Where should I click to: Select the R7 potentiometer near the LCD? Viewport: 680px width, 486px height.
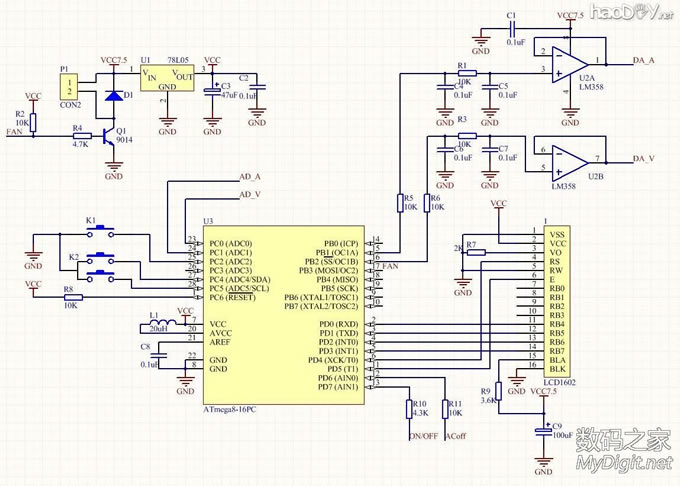pos(467,250)
